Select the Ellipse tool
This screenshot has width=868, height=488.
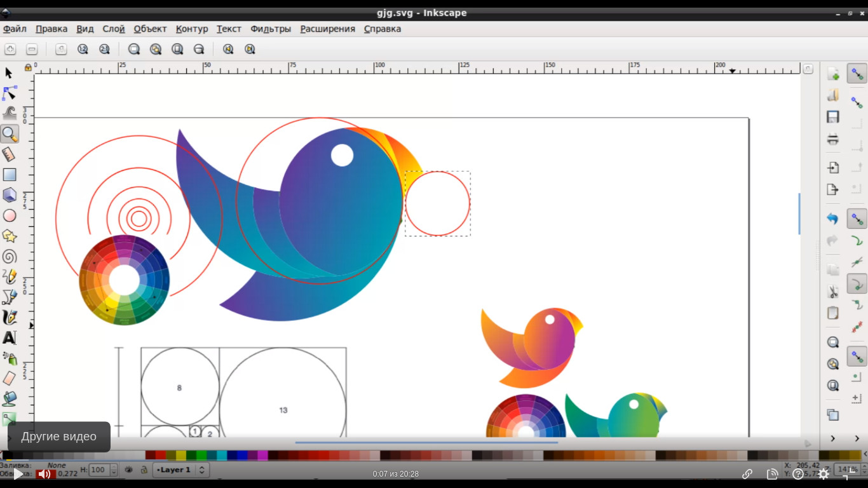[9, 215]
